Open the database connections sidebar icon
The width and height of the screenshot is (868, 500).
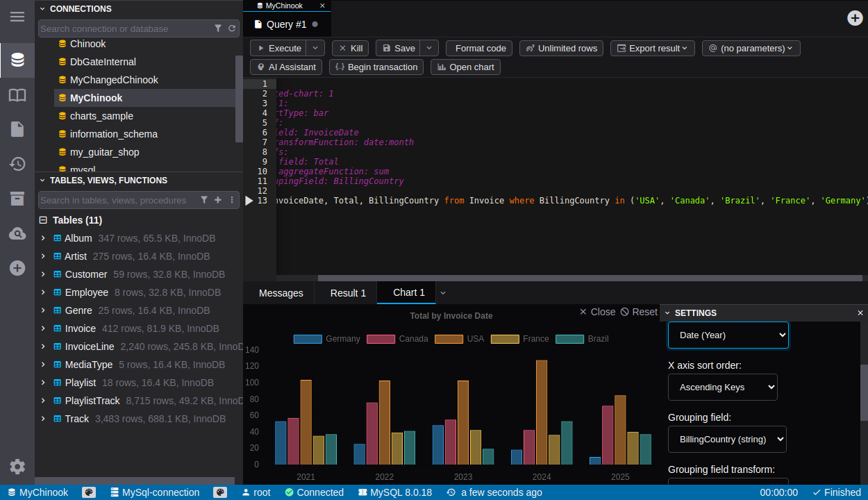click(x=17, y=60)
